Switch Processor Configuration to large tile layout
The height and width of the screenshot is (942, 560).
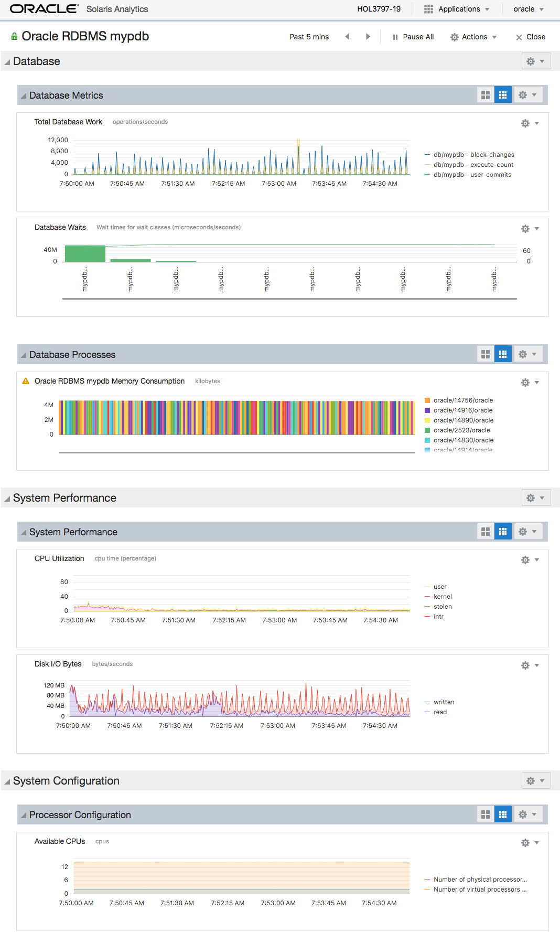click(486, 814)
